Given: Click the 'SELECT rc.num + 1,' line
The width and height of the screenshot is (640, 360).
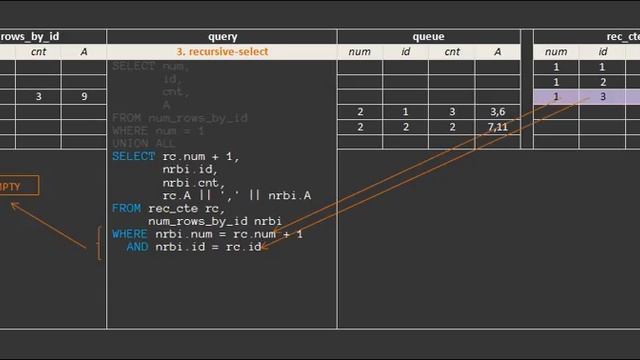Looking at the screenshot, I should click(x=176, y=157).
